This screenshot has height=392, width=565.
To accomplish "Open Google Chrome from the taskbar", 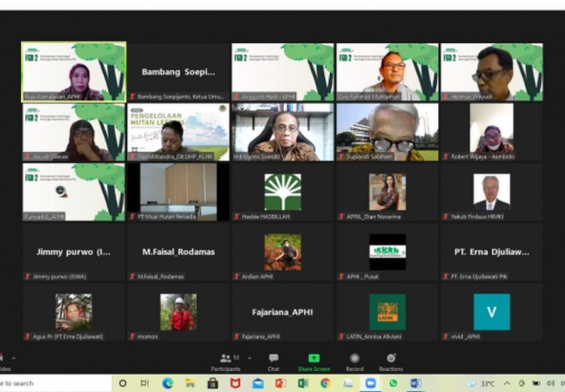I will [x=325, y=383].
